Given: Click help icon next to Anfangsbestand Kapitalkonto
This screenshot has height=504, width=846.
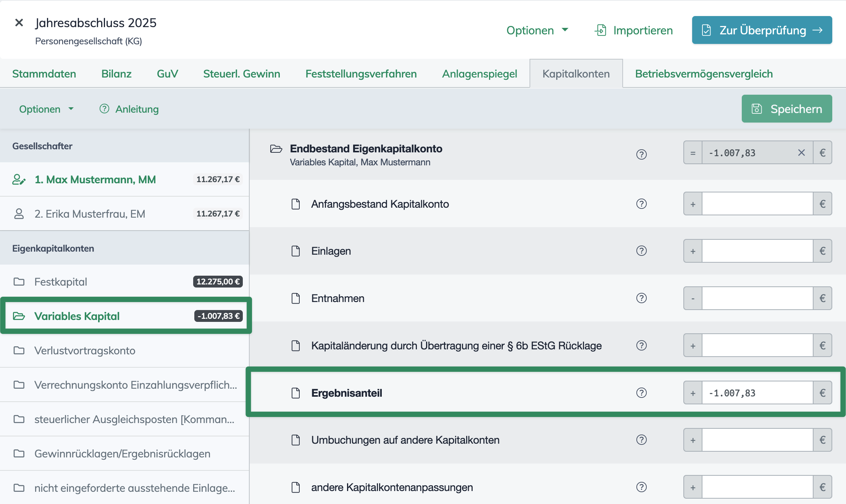Looking at the screenshot, I should (641, 204).
